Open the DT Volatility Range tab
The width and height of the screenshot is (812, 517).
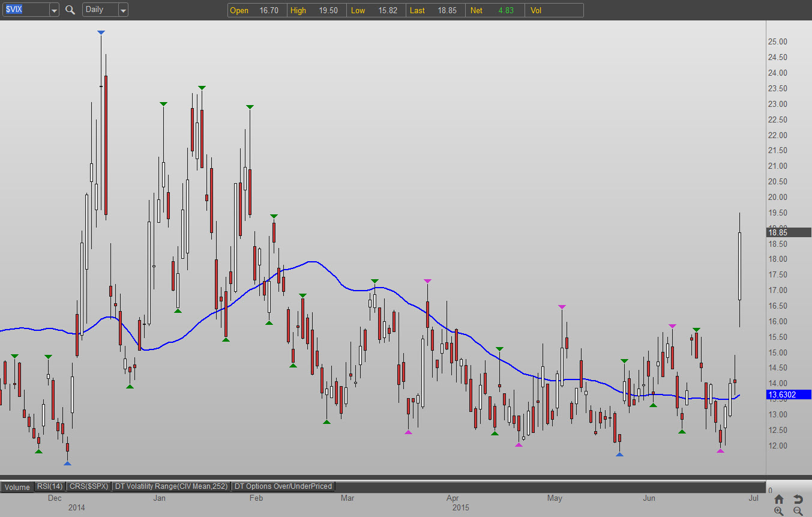click(171, 486)
